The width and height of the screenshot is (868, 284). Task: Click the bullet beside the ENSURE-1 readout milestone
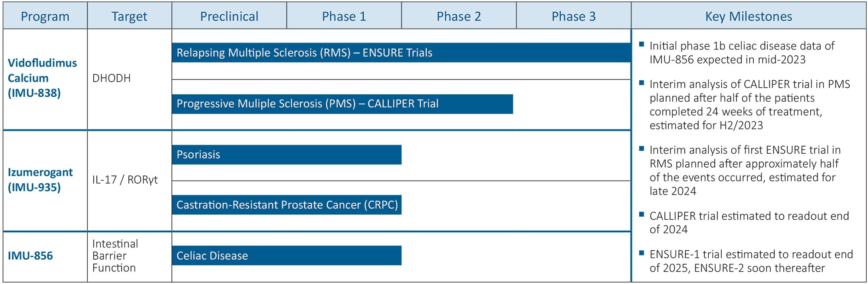[x=642, y=252]
